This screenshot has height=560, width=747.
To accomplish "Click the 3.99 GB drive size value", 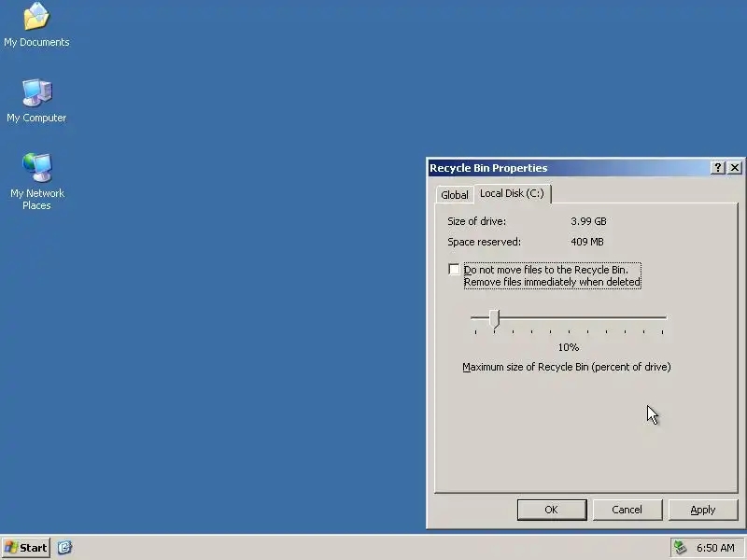I will (x=588, y=221).
